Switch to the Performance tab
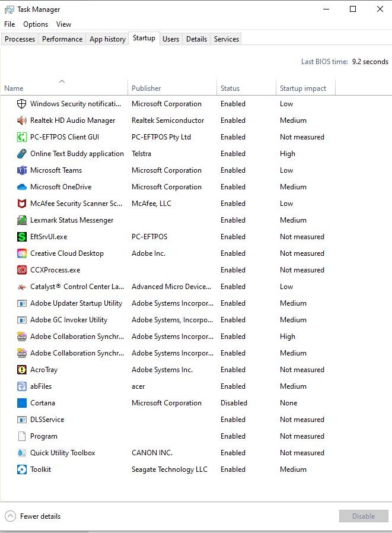Screen dimensions: 392x533 pyautogui.click(x=62, y=39)
